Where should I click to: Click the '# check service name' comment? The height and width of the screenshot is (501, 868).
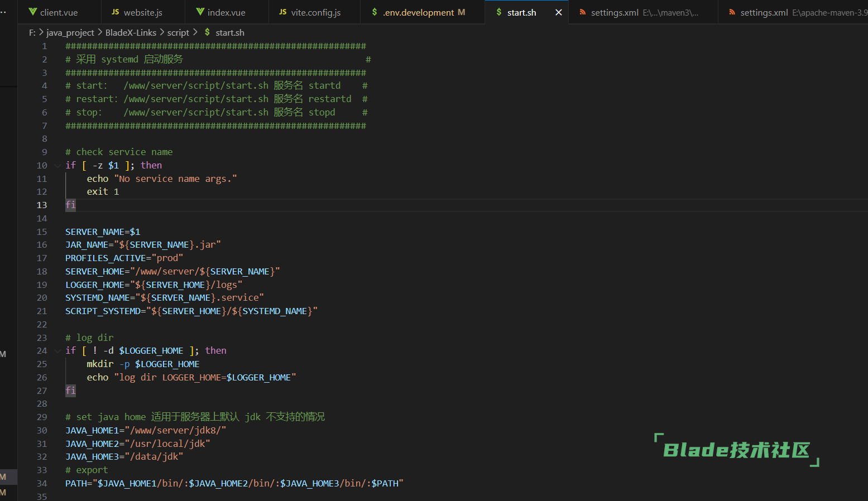[119, 152]
